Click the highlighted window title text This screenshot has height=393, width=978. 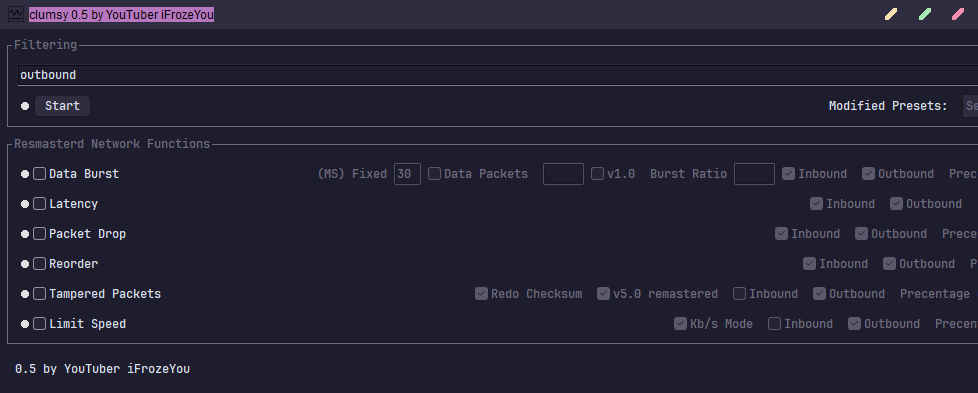[x=122, y=15]
